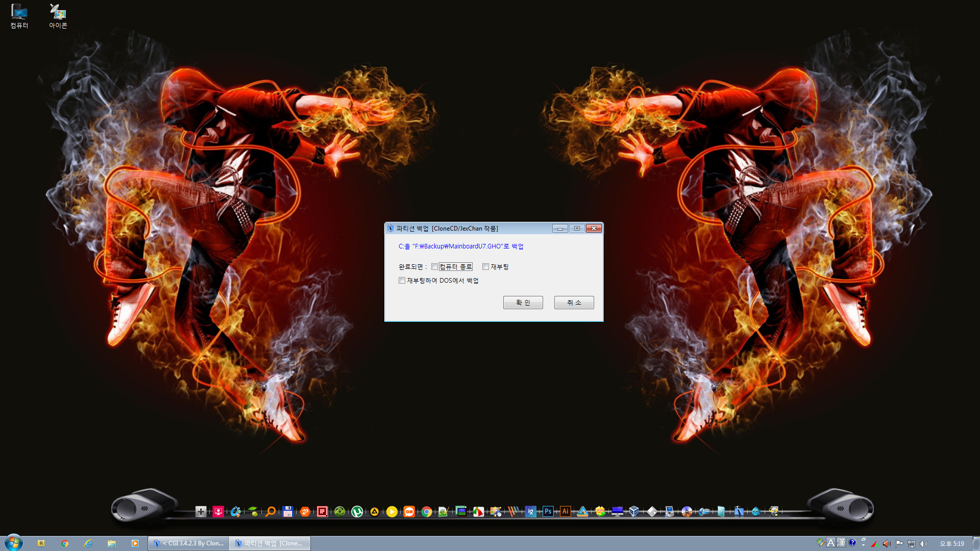Open the pink monitor app in dock
Screen dimensions: 980x551
(218, 511)
